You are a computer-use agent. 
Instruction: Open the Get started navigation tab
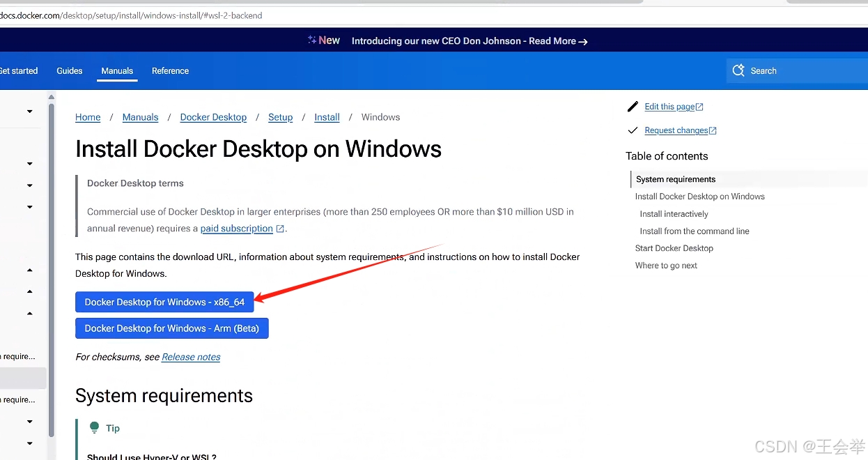coord(19,71)
